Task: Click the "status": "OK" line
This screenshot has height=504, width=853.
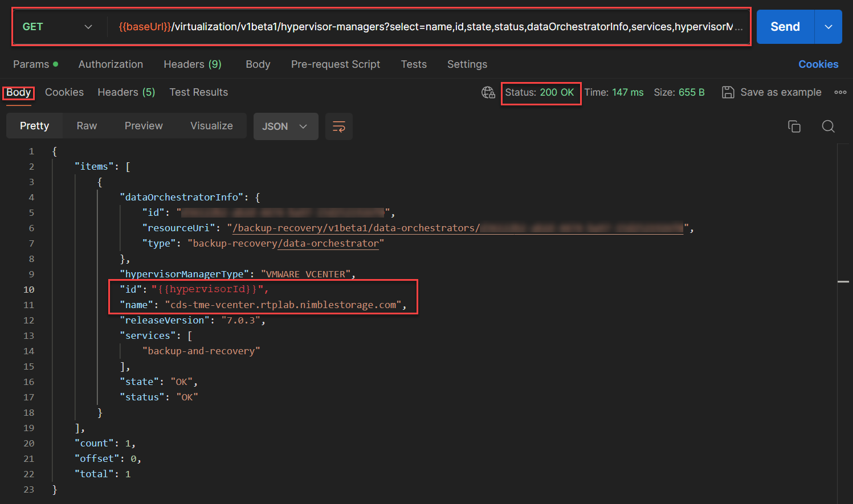Action: [x=159, y=397]
